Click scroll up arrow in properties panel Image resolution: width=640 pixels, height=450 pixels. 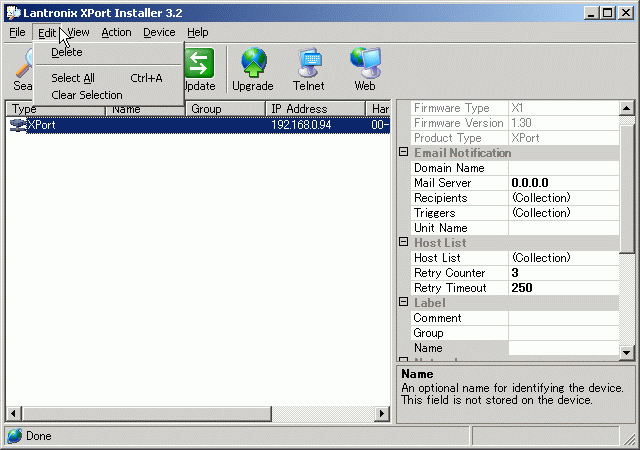(x=626, y=108)
